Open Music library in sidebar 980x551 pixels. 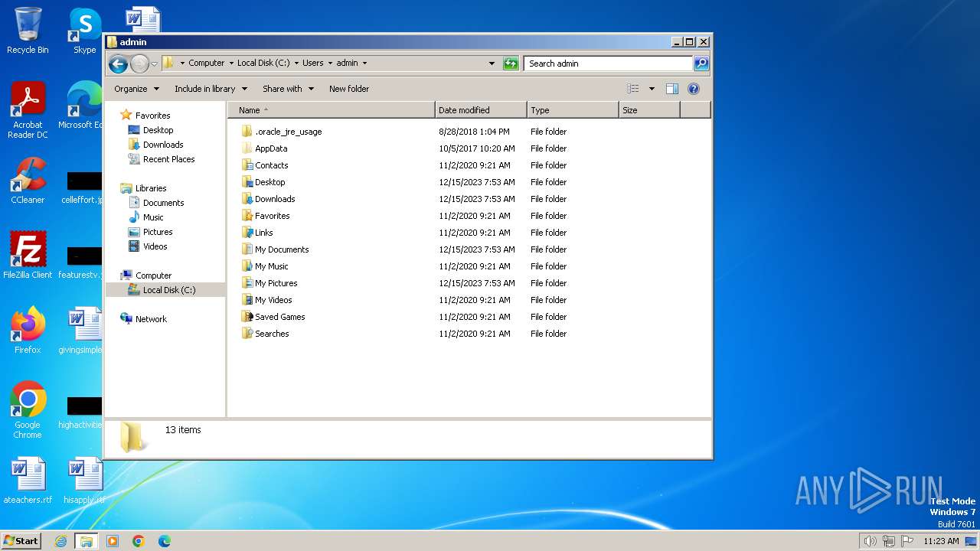click(x=153, y=217)
